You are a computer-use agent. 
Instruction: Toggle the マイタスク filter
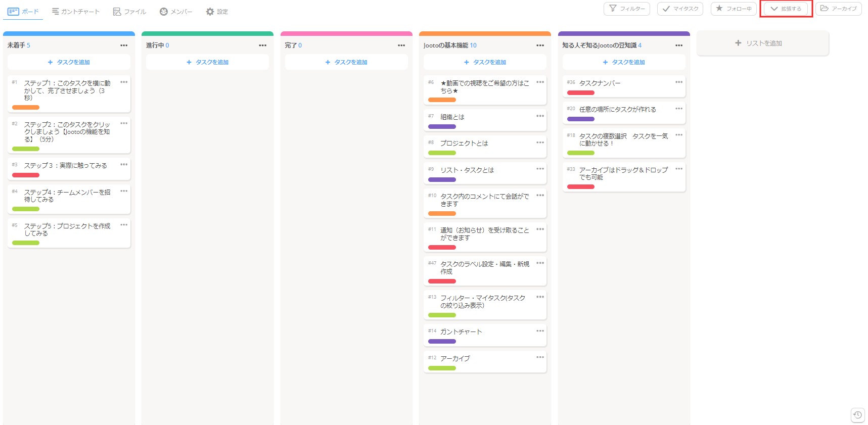point(680,9)
